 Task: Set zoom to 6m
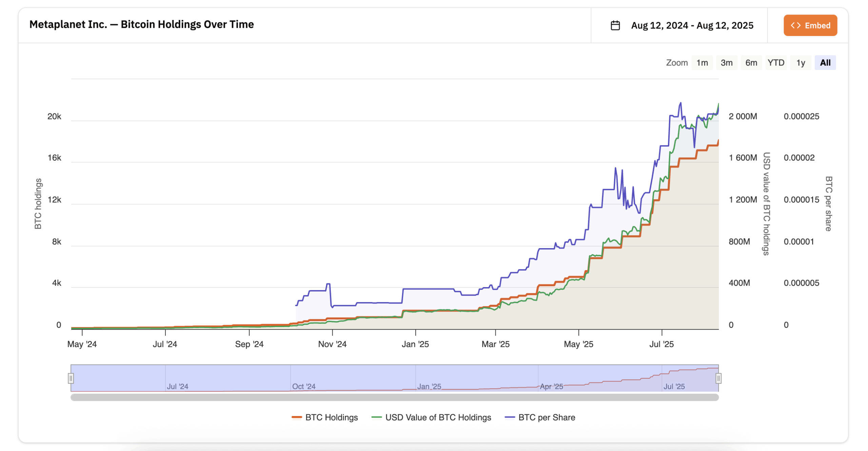pyautogui.click(x=751, y=63)
